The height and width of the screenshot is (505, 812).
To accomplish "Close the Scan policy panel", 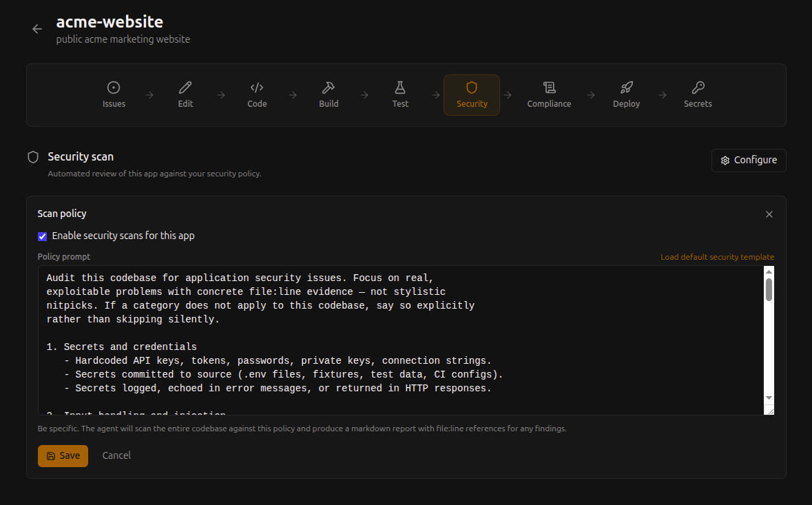I will (x=769, y=214).
